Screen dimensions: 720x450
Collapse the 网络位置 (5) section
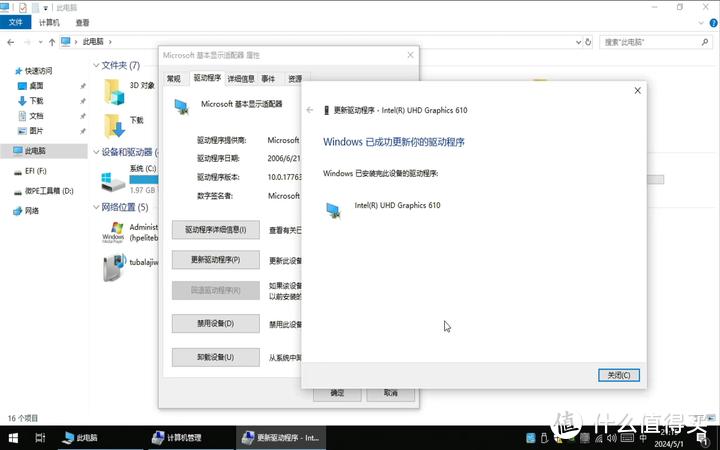[96, 207]
